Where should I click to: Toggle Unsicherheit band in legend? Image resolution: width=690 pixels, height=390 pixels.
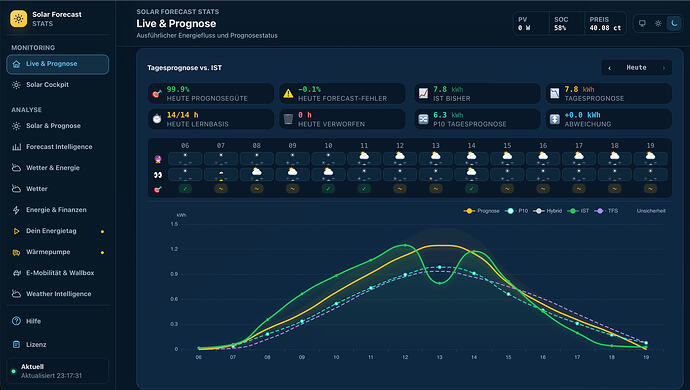(651, 211)
